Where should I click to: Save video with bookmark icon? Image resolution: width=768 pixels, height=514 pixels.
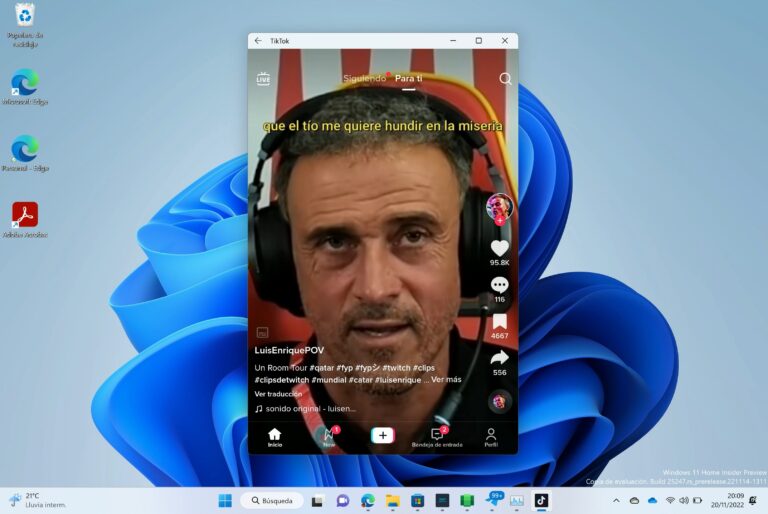(x=500, y=322)
